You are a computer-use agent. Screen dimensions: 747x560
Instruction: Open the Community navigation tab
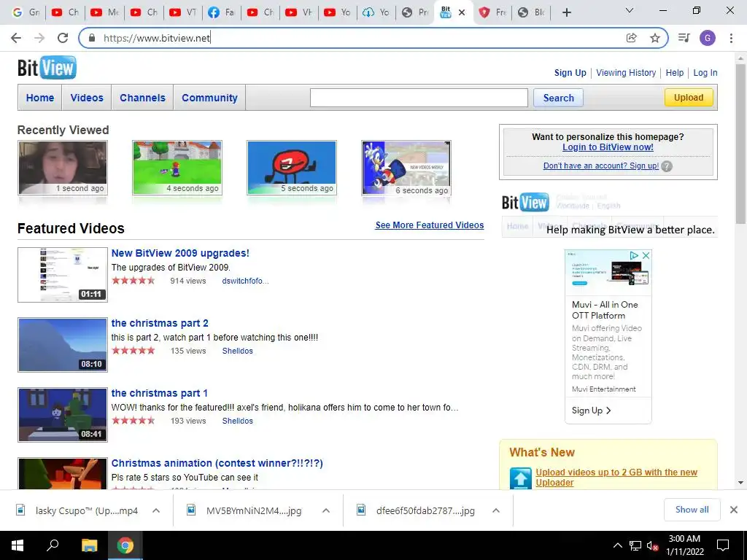coord(209,98)
